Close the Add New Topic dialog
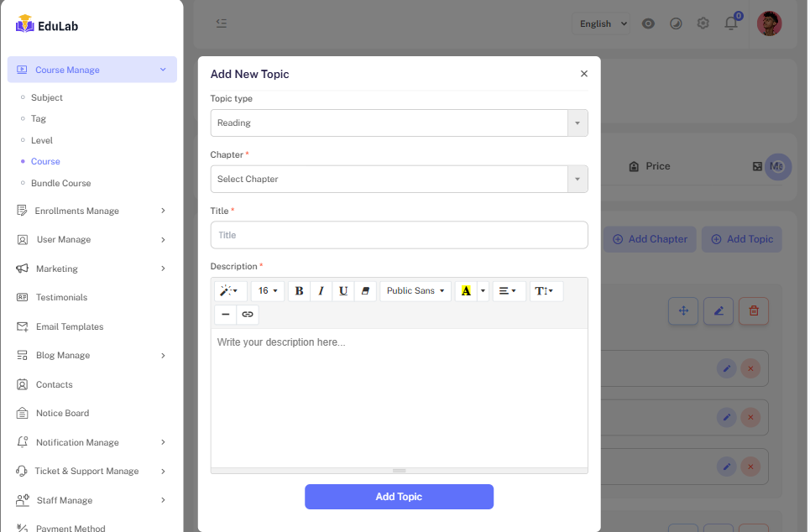The height and width of the screenshot is (532, 810). (x=584, y=74)
